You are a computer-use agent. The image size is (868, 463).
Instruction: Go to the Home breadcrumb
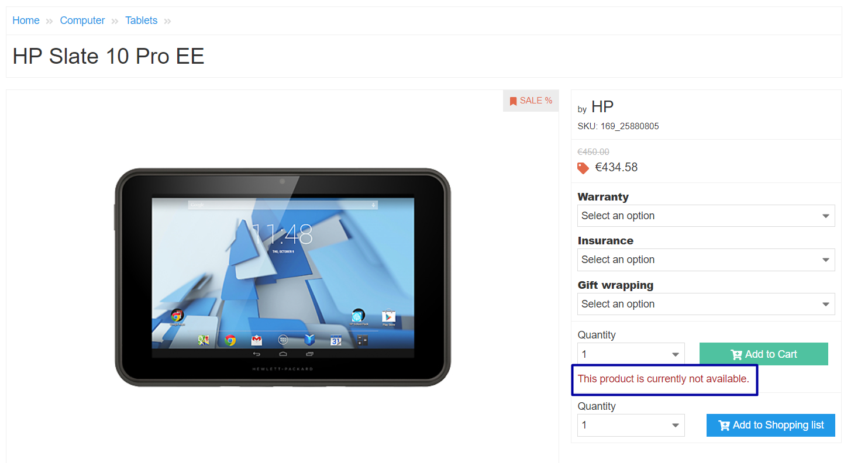point(26,20)
